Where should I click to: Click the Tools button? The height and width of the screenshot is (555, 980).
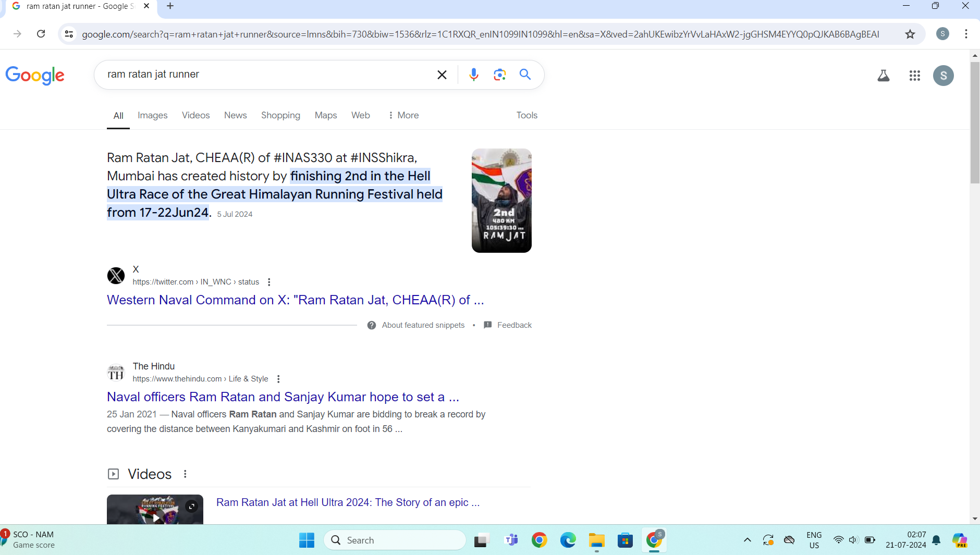(526, 115)
